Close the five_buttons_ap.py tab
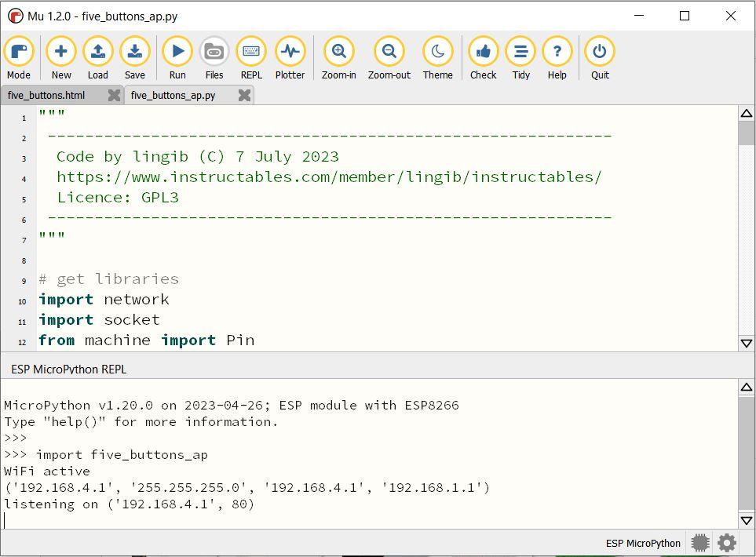 pos(244,95)
